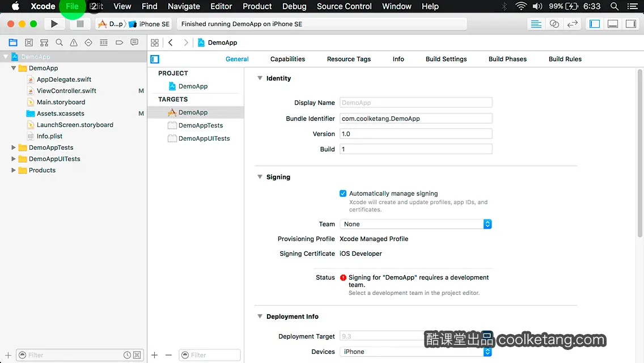Run the app with the Play button
Image resolution: width=644 pixels, height=363 pixels.
tap(54, 24)
